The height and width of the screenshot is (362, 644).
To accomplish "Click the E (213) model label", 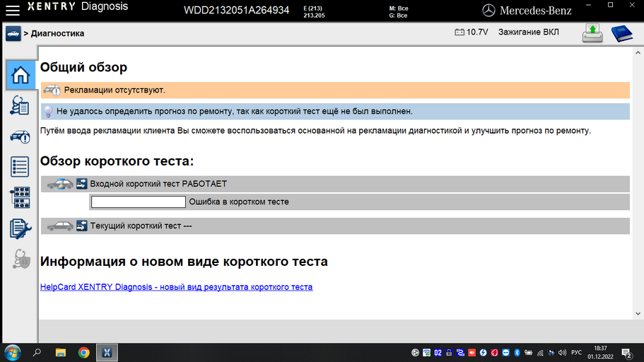I will click(312, 8).
